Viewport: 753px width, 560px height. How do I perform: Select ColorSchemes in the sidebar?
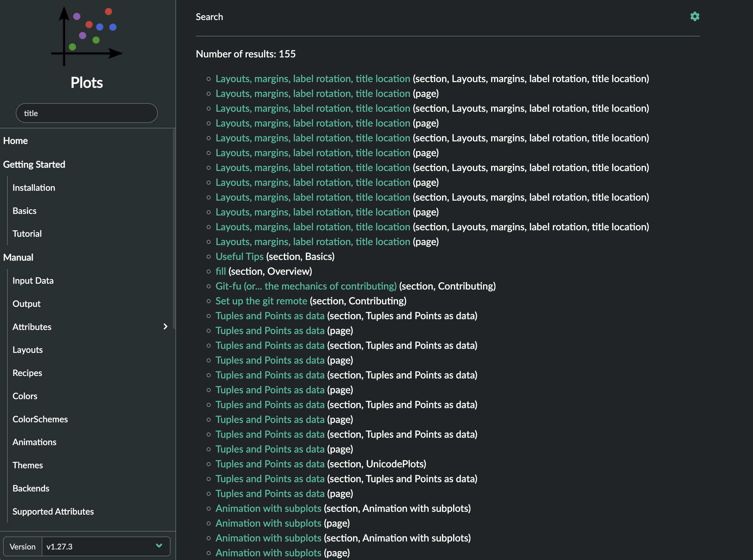pyautogui.click(x=40, y=419)
